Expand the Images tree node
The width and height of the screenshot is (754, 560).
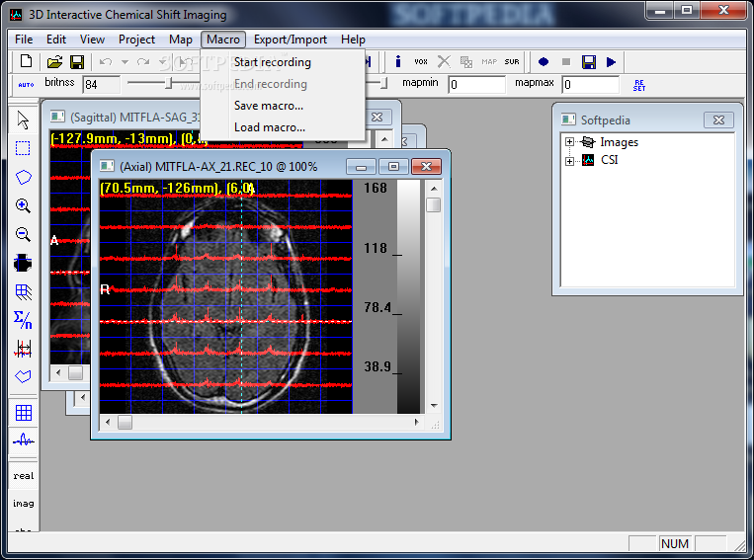click(x=569, y=142)
